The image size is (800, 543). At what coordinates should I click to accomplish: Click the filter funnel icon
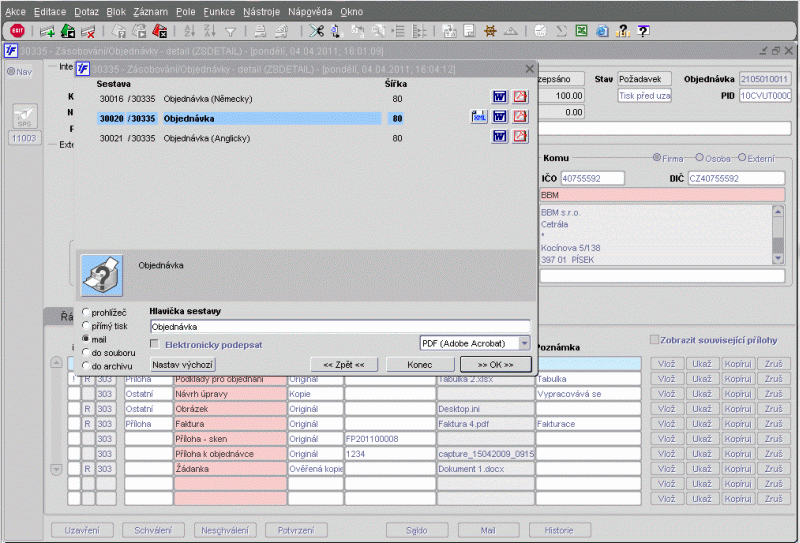[230, 32]
